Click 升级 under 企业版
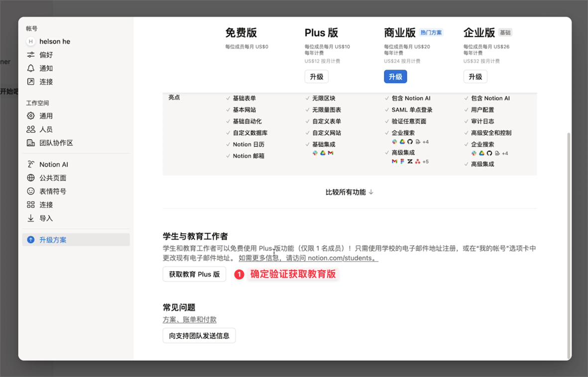588x377 pixels. [x=475, y=77]
